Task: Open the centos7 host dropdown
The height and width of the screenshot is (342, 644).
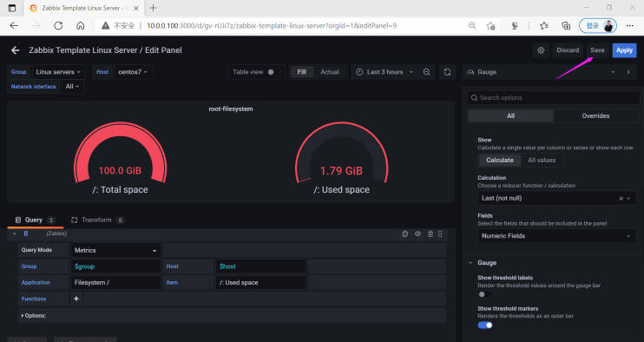Action: (133, 72)
